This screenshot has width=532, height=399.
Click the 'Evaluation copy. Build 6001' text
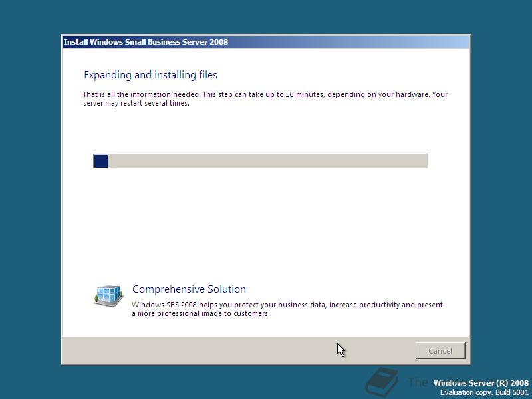click(484, 392)
